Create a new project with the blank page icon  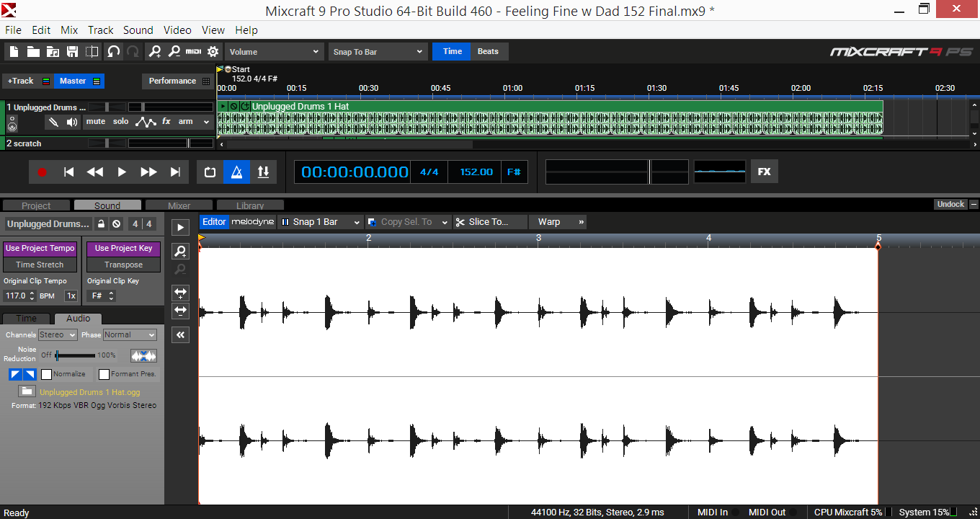coord(14,51)
